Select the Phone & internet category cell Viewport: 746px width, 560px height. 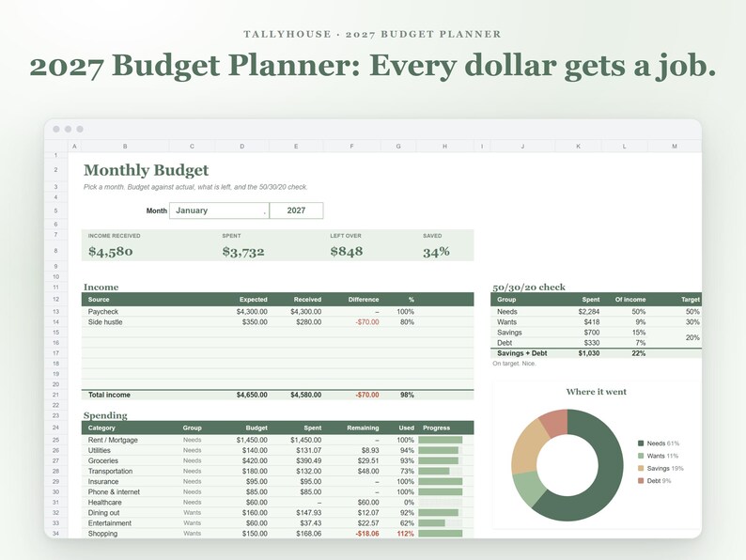point(114,492)
